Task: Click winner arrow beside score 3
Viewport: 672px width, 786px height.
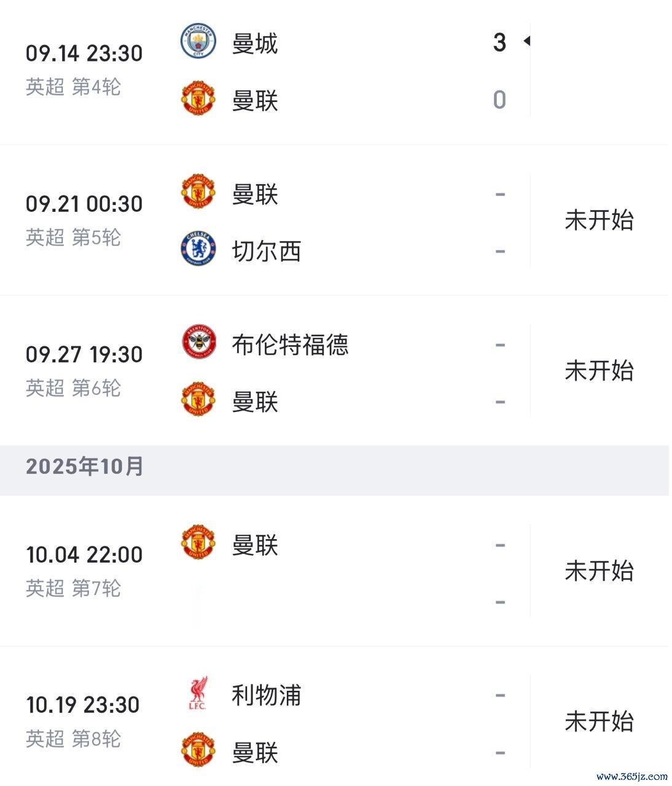Action: click(x=526, y=41)
